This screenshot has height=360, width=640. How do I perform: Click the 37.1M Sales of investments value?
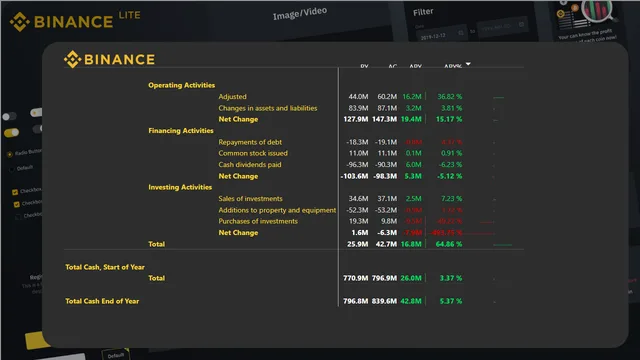pos(387,199)
